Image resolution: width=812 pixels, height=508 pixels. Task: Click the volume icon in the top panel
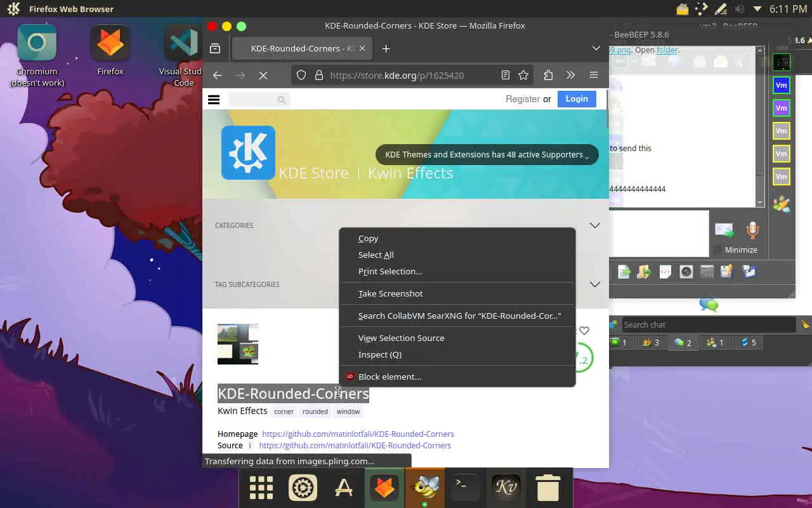(738, 9)
